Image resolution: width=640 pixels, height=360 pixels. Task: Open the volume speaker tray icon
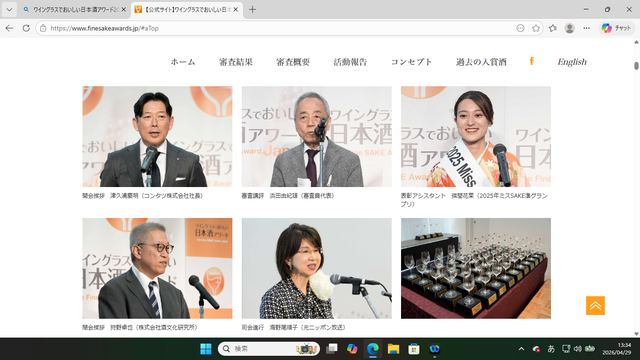pyautogui.click(x=578, y=349)
